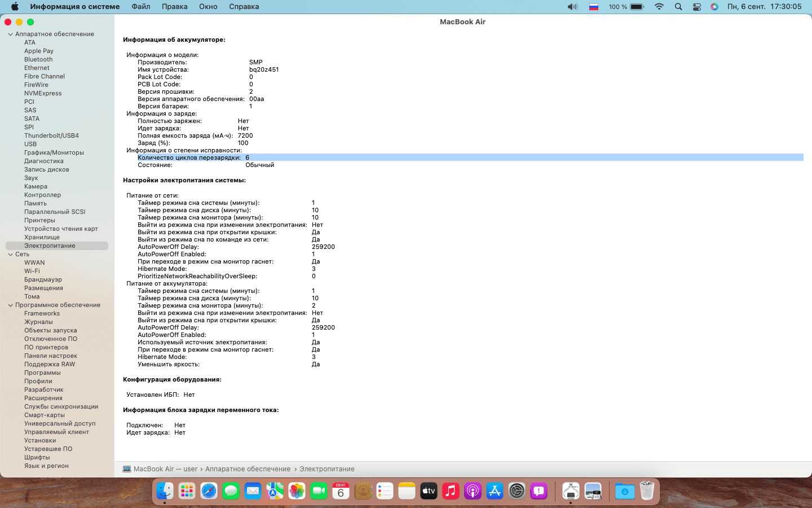Click the volume icon in menu bar
The width and height of the screenshot is (812, 508).
pyautogui.click(x=572, y=7)
